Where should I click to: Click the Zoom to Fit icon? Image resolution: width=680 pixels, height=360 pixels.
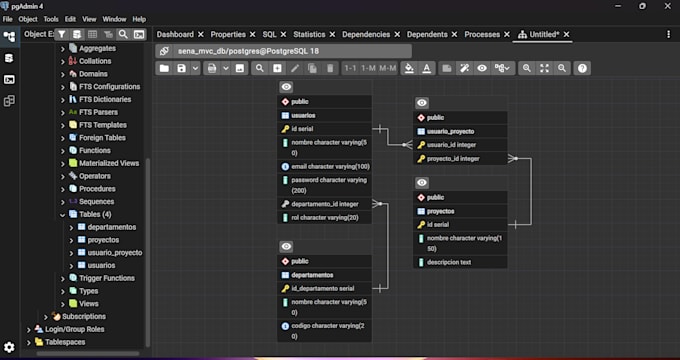tap(544, 68)
